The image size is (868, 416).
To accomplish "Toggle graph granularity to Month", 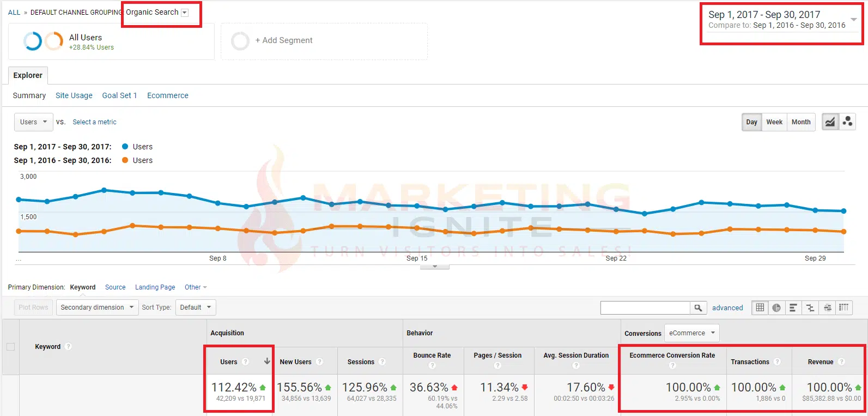I will [800, 122].
